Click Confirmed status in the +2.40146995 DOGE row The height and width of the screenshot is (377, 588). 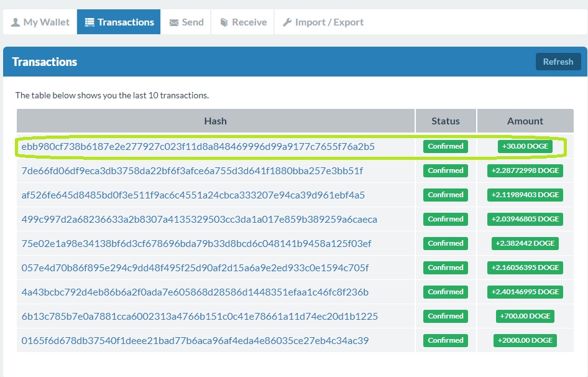(x=446, y=292)
